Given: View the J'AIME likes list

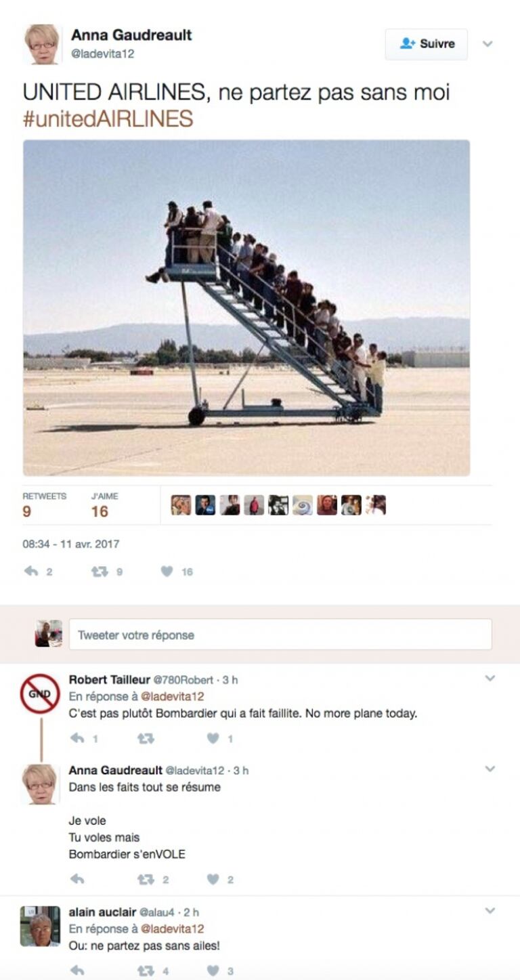Looking at the screenshot, I should (104, 505).
